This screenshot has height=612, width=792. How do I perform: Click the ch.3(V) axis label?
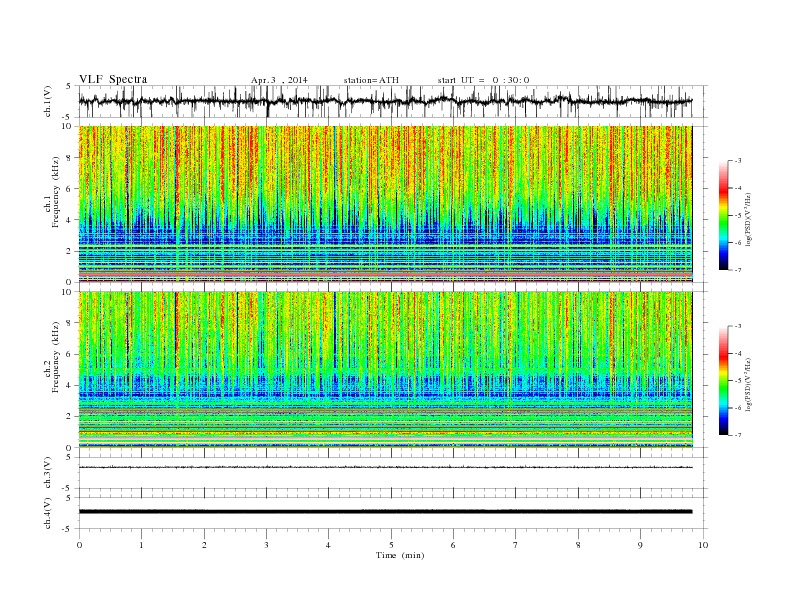pyautogui.click(x=47, y=473)
